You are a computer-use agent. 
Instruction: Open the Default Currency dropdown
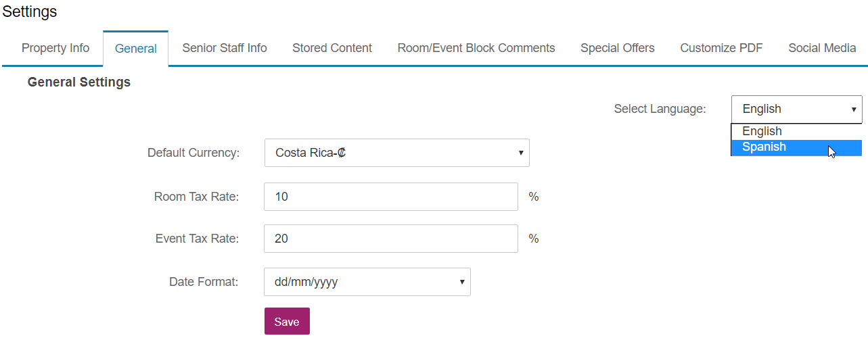pos(396,153)
